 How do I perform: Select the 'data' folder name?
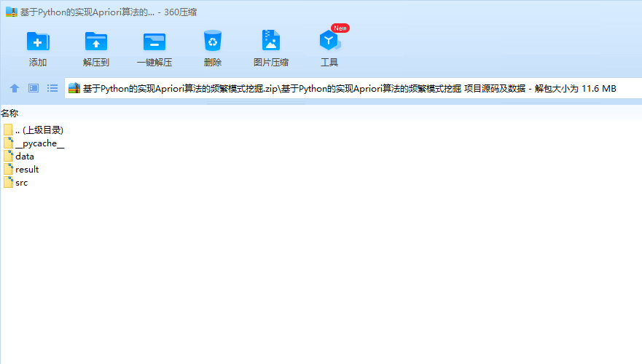pyautogui.click(x=25, y=157)
